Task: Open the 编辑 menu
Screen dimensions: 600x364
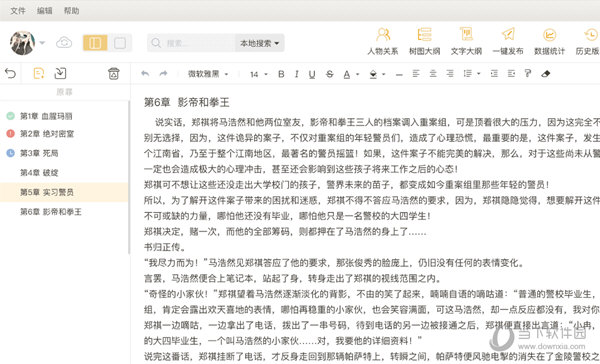Action: (x=44, y=11)
